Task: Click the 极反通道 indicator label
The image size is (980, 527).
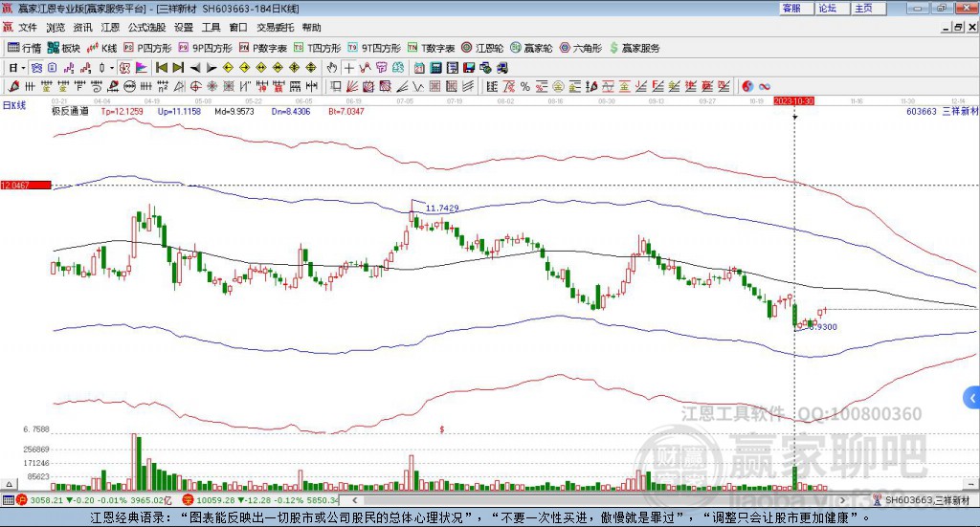Action: (x=70, y=111)
